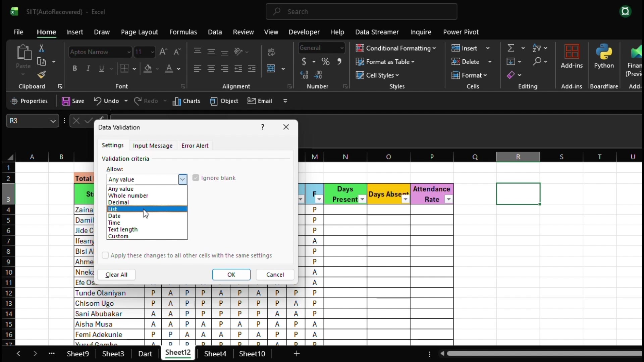Close the Data Validation dialog
Screen dimensions: 644x362
coord(286,127)
